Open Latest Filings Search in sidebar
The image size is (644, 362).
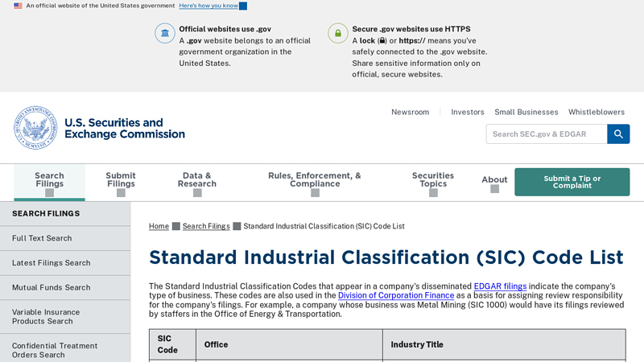pos(65,263)
